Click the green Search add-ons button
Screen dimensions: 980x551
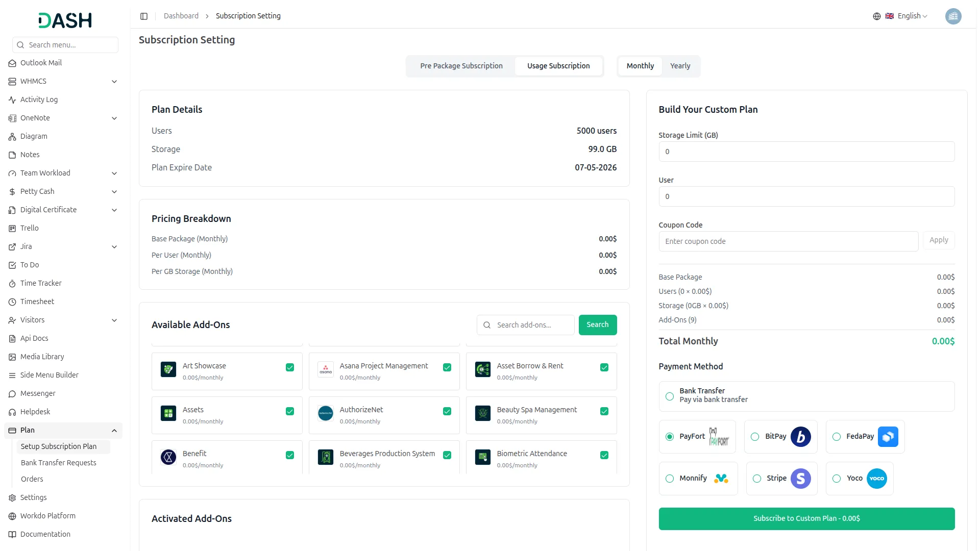[x=598, y=325]
